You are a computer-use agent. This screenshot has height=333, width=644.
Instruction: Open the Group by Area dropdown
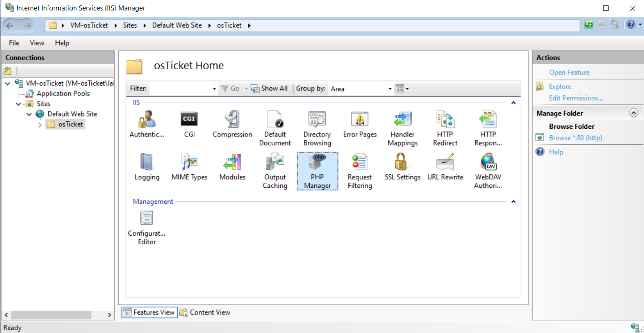point(390,89)
